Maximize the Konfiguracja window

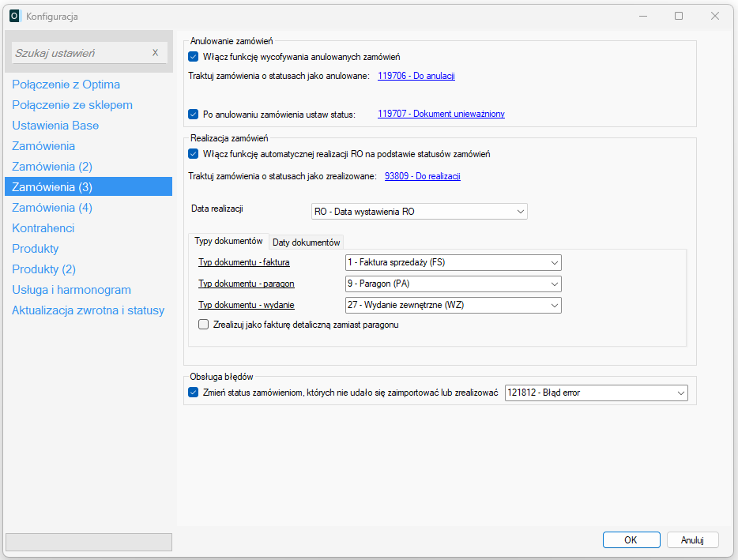click(678, 16)
